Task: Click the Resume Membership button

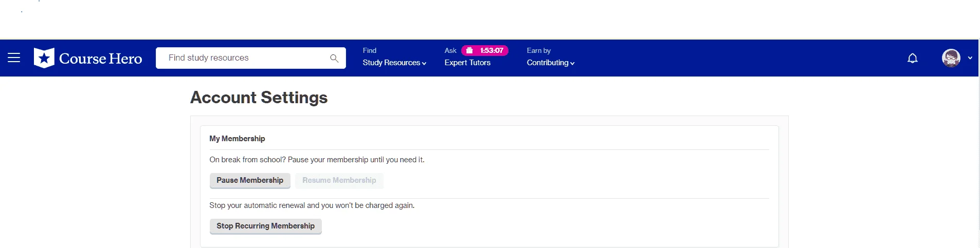Action: tap(339, 180)
